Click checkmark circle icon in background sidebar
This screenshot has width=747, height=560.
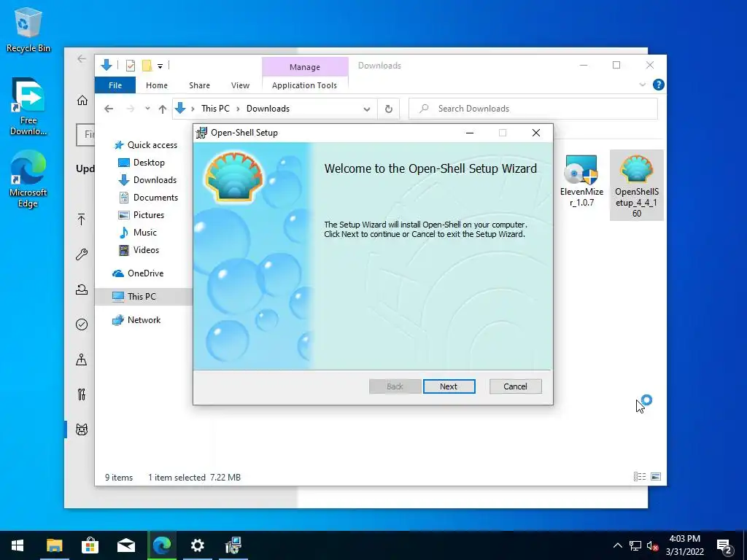pyautogui.click(x=82, y=324)
